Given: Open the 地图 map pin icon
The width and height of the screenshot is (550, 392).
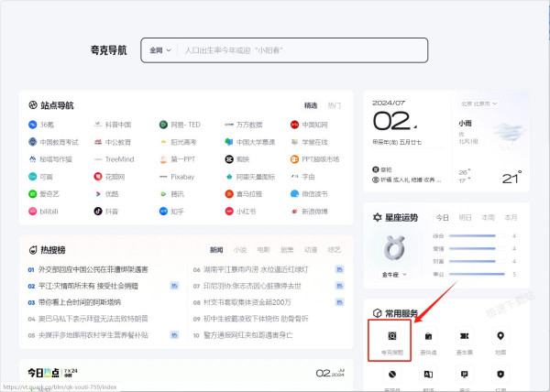Looking at the screenshot, I should (x=500, y=336).
